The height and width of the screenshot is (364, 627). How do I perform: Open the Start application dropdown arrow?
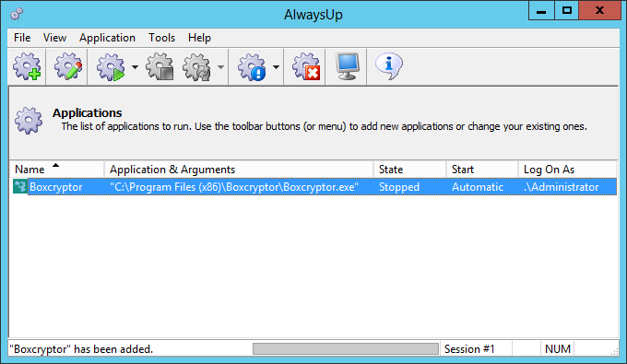[136, 66]
